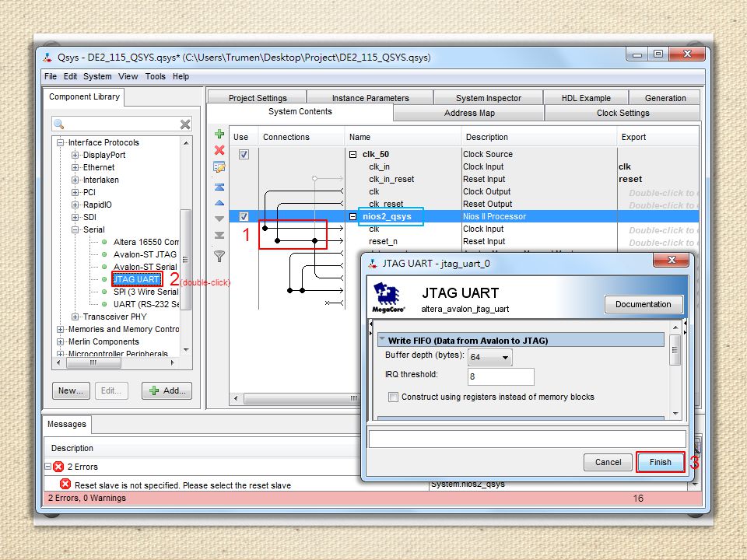Expand the PCI tree node
747x560 pixels.
[x=75, y=192]
